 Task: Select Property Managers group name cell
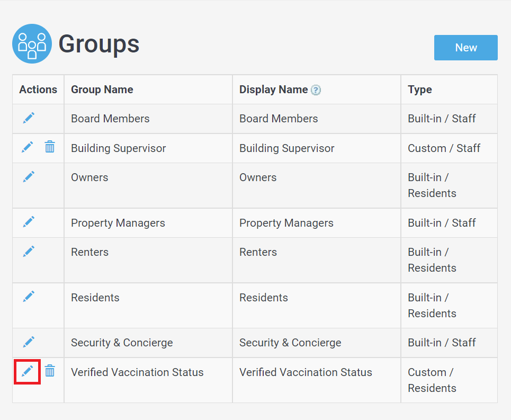148,223
